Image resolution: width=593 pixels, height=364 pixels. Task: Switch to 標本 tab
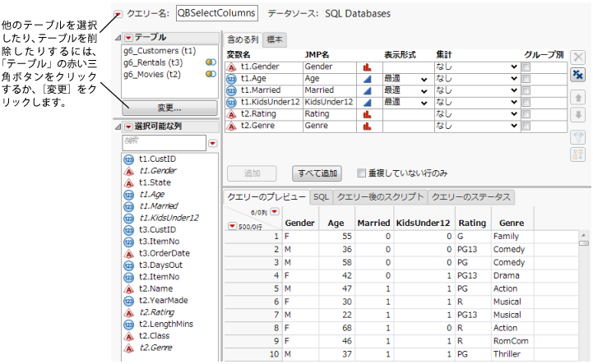[275, 39]
